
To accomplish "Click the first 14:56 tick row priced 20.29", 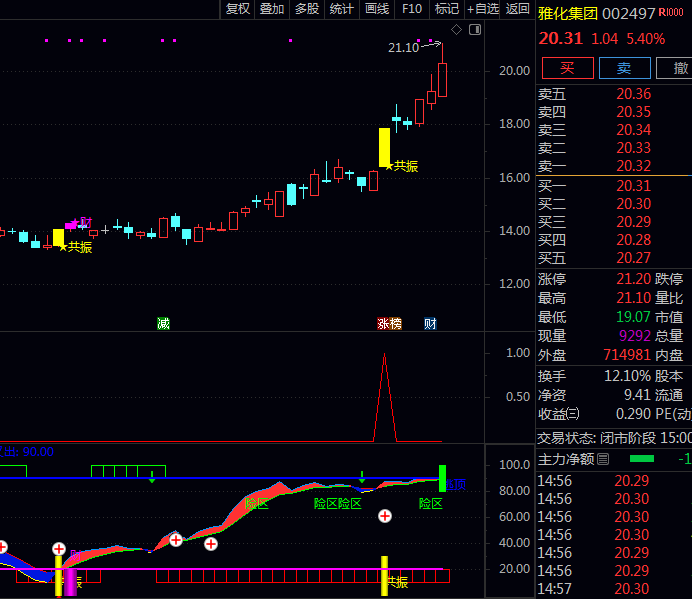I will tap(614, 481).
